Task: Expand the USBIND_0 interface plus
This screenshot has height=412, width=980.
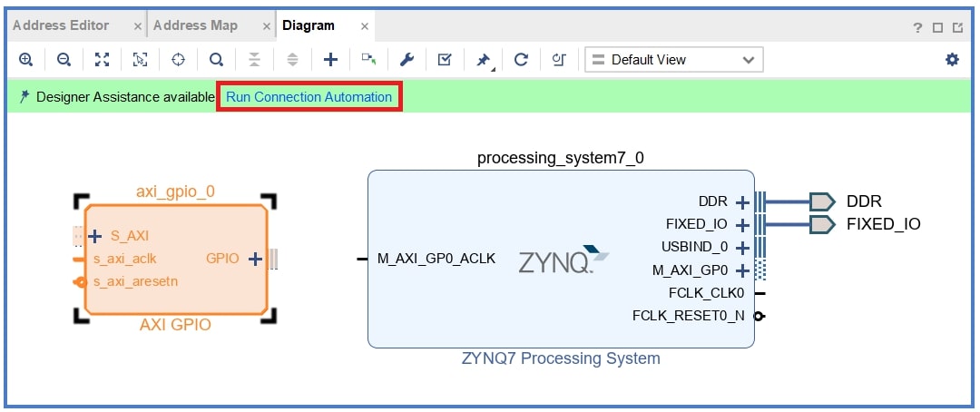Action: tap(742, 248)
